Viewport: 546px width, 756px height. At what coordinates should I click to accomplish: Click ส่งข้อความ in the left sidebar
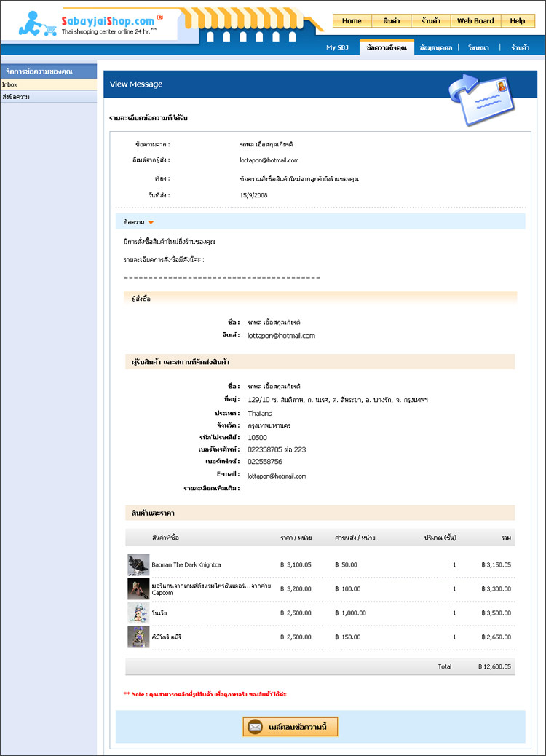(16, 97)
